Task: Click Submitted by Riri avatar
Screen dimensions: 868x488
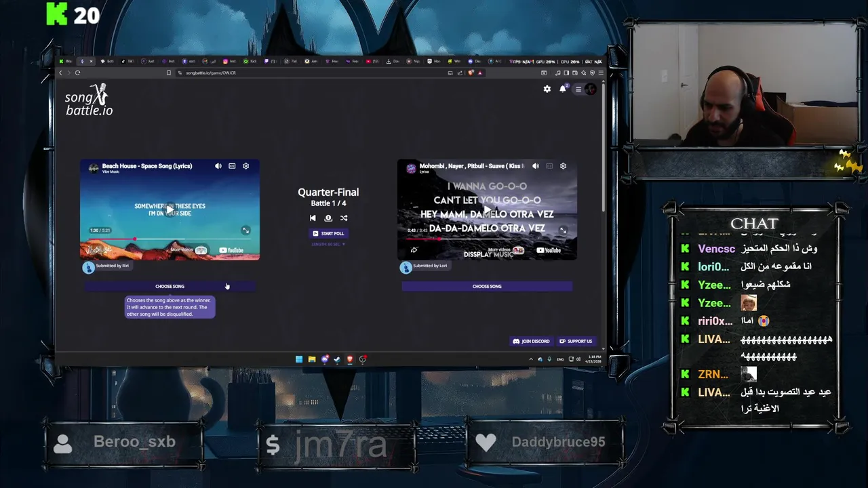Action: click(x=88, y=267)
